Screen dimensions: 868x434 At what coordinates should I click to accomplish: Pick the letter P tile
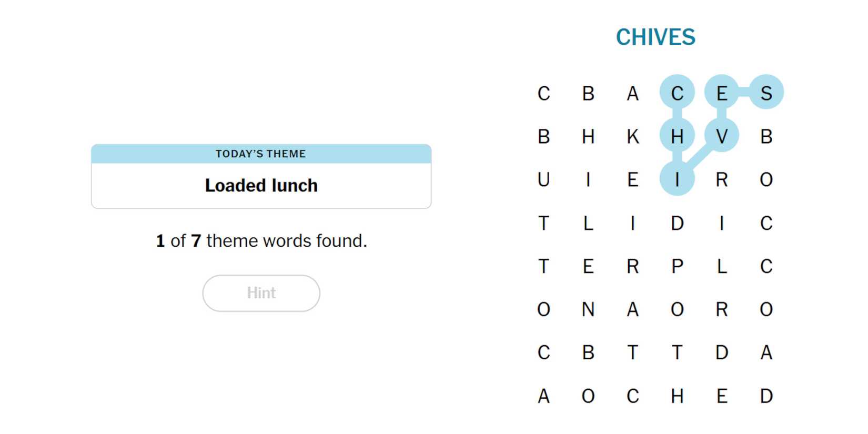tap(677, 267)
